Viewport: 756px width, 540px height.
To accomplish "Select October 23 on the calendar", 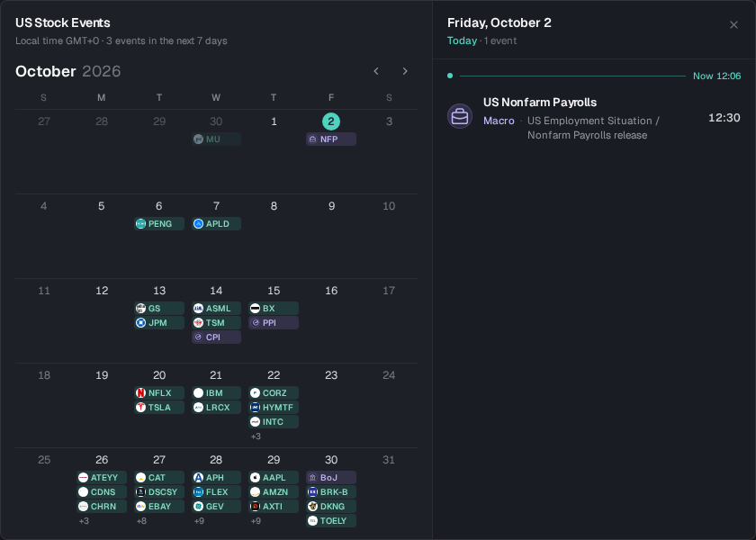I will [331, 375].
